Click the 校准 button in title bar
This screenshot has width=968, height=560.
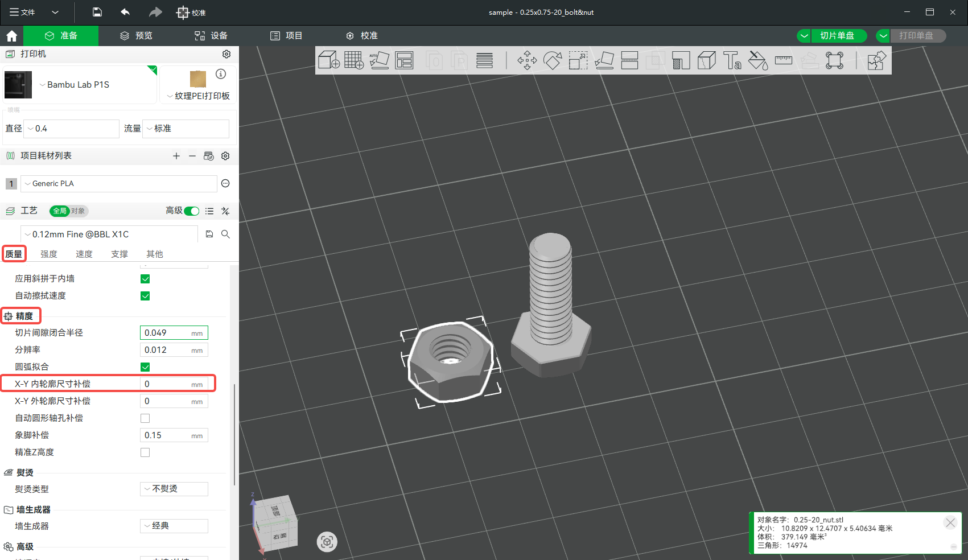(191, 13)
